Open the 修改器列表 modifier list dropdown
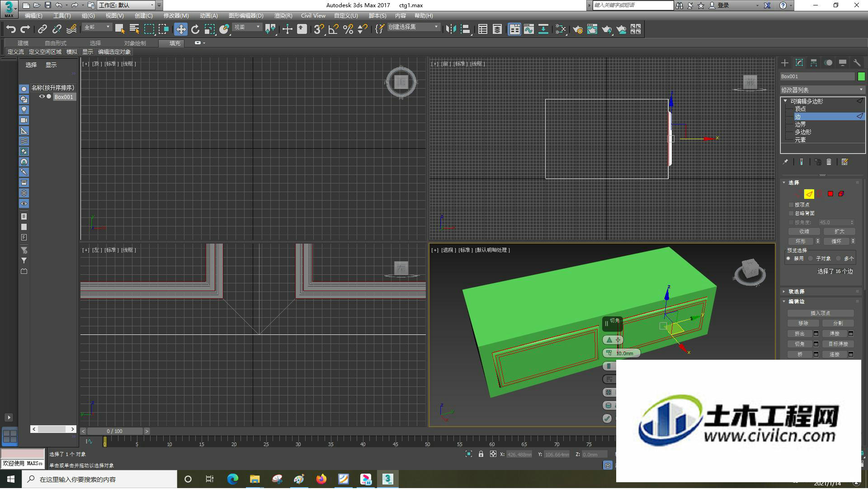The height and width of the screenshot is (489, 868). point(822,90)
